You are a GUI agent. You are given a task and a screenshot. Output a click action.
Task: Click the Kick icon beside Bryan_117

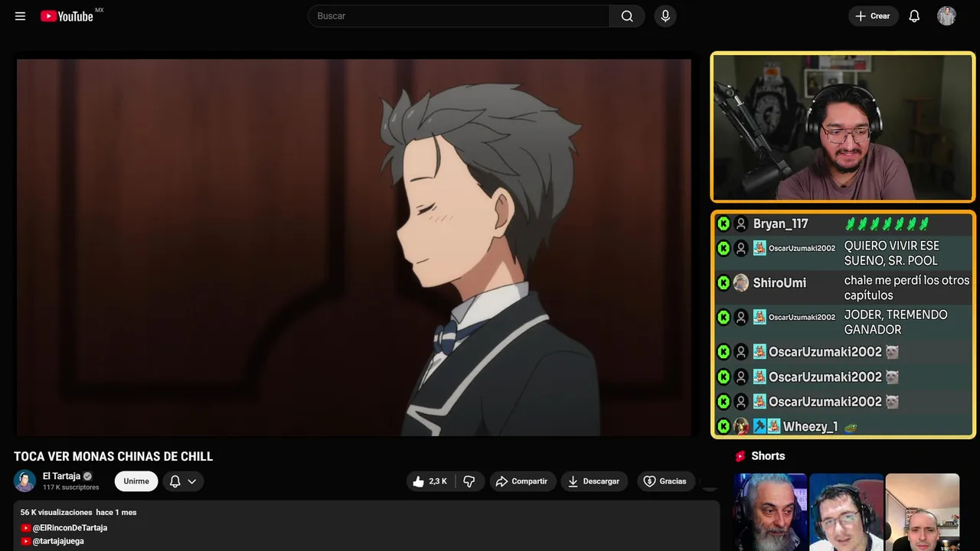click(723, 224)
